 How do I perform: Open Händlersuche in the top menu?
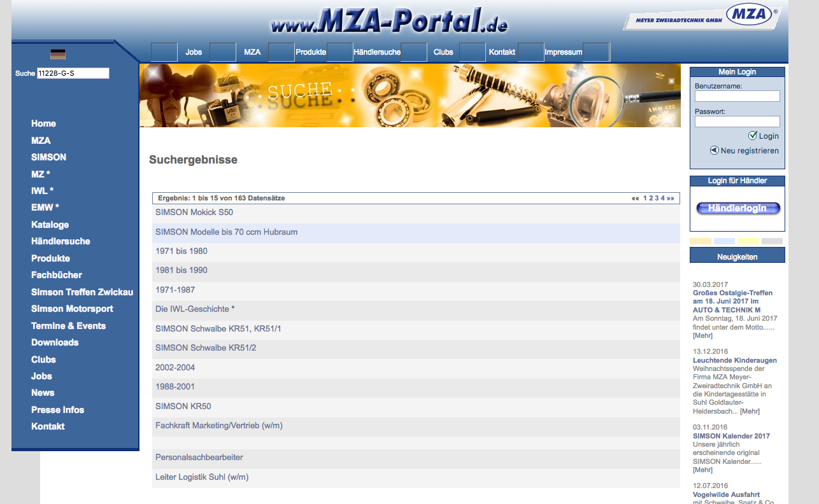[377, 52]
